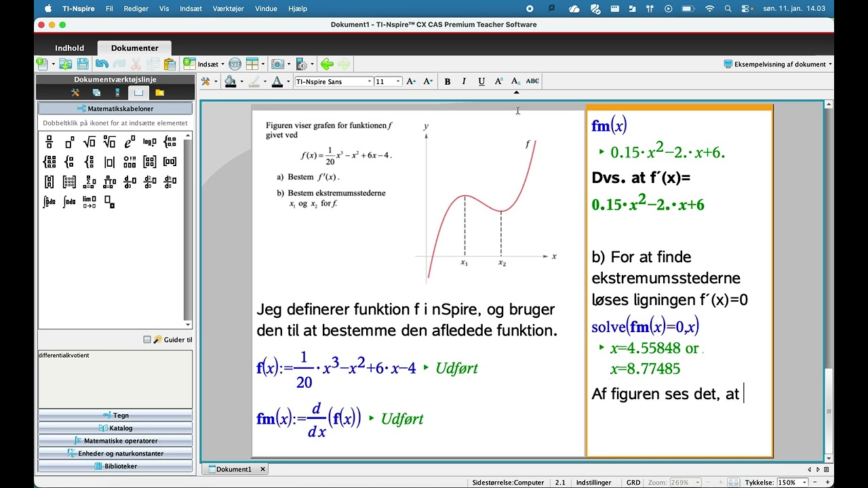Select the second derivative template
This screenshot has width=868, height=488.
[x=150, y=182]
